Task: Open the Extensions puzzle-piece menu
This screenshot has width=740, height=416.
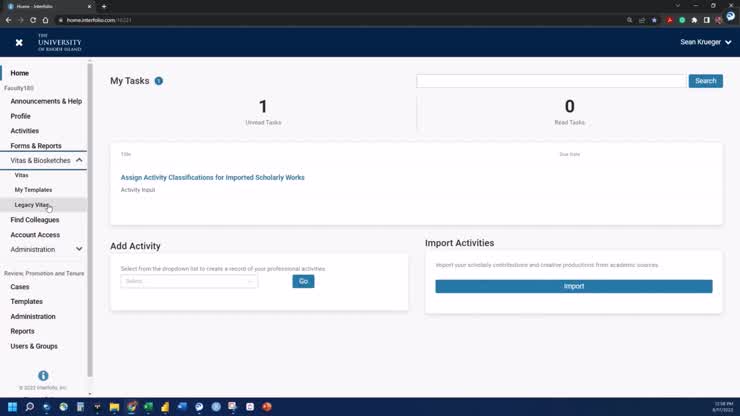Action: pyautogui.click(x=694, y=20)
